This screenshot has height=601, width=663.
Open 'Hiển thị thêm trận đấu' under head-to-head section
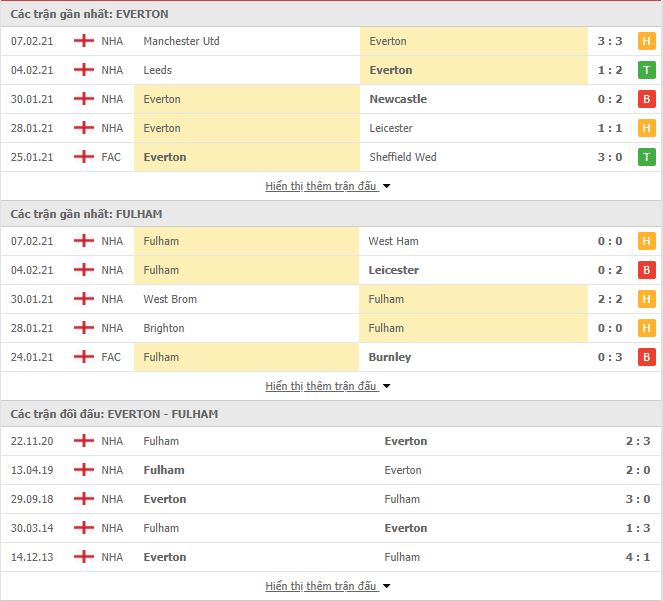point(321,586)
